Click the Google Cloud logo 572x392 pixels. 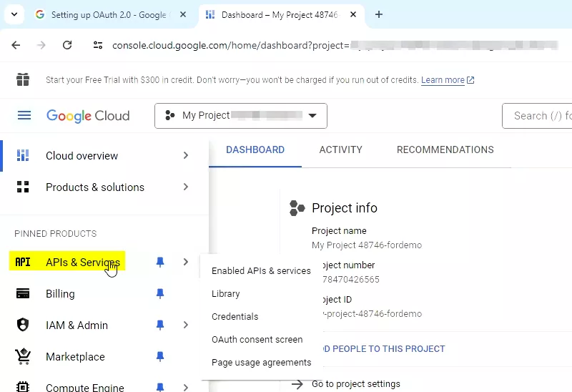pyautogui.click(x=88, y=116)
